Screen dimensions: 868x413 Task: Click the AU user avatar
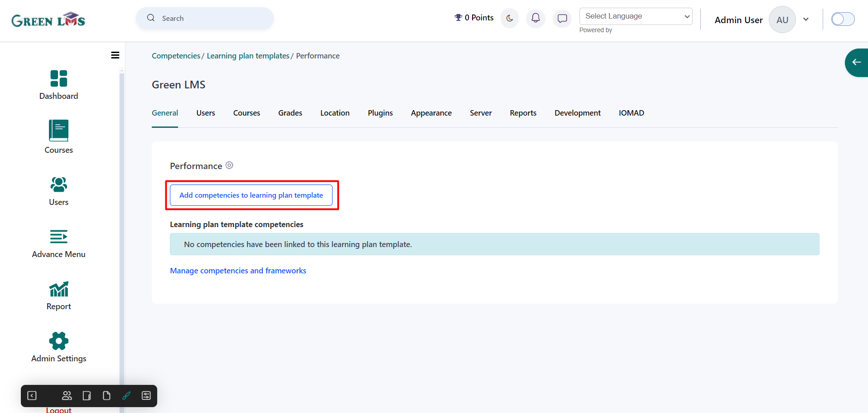click(782, 19)
